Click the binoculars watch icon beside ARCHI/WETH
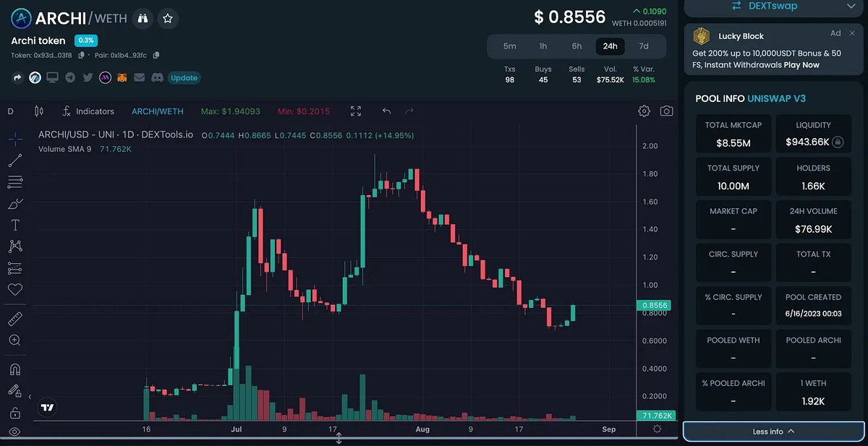 [x=143, y=18]
